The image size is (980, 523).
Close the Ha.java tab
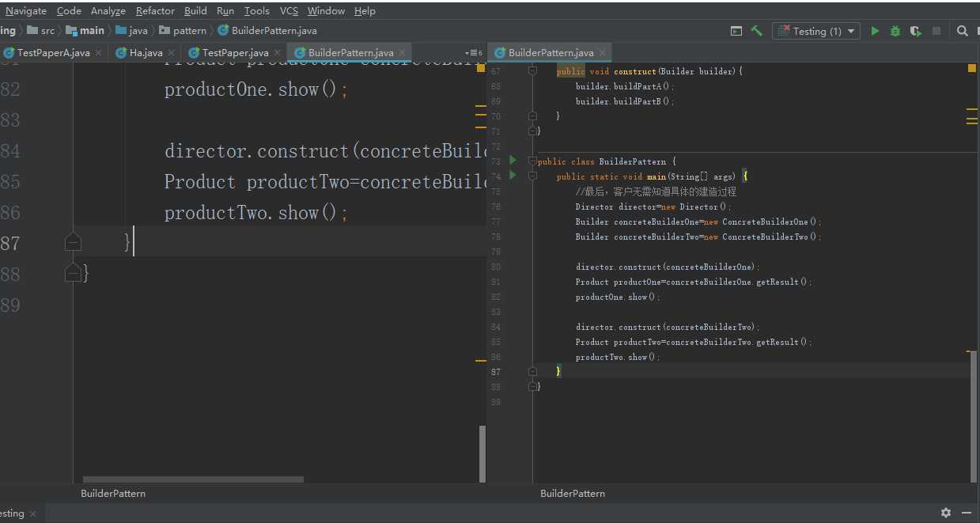pyautogui.click(x=172, y=53)
